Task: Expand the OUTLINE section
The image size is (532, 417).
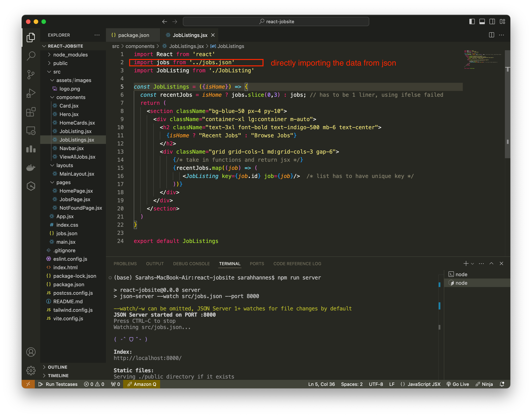Action: 73,367
